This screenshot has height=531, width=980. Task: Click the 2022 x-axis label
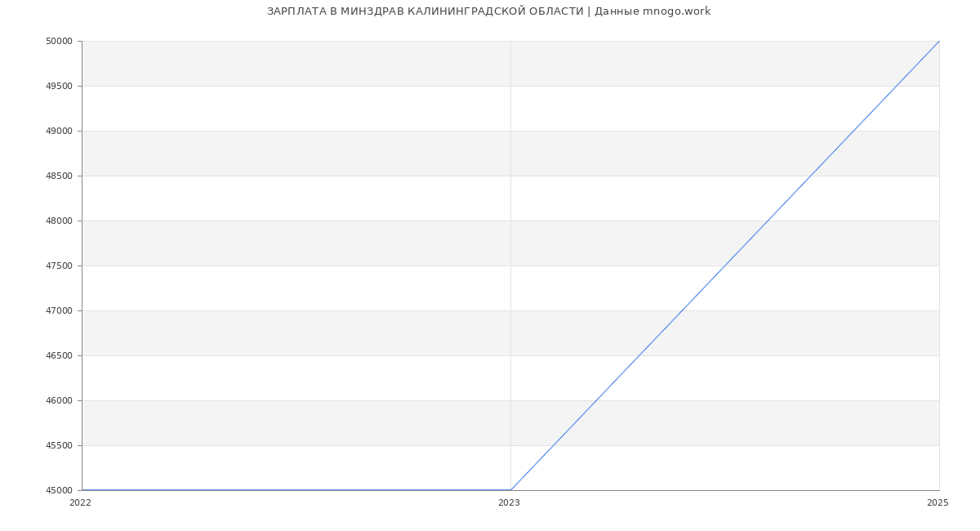[x=80, y=503]
